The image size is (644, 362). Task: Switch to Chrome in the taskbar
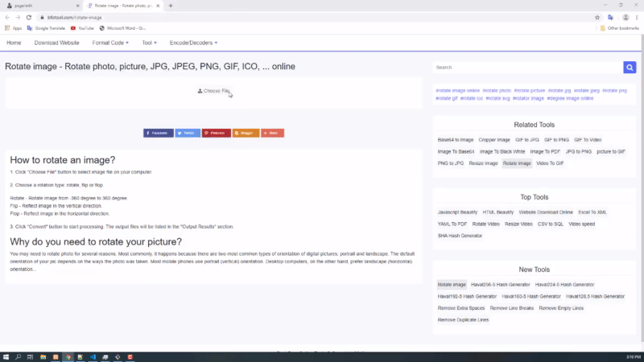[68, 357]
